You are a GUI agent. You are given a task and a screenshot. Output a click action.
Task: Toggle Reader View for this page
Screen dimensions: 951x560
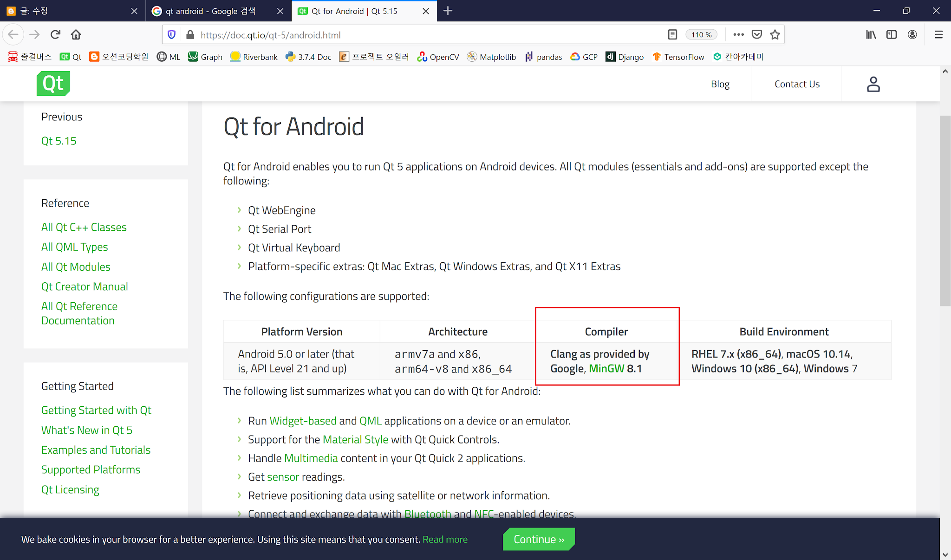point(671,34)
